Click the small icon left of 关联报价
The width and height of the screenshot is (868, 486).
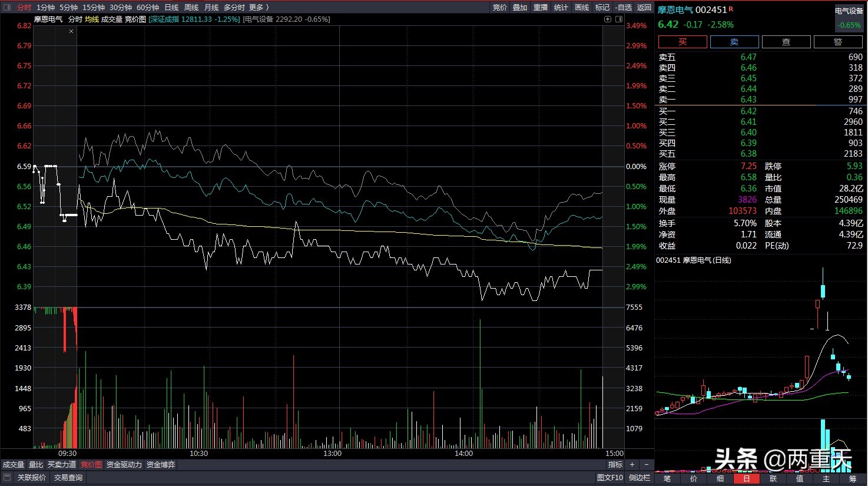pos(7,478)
